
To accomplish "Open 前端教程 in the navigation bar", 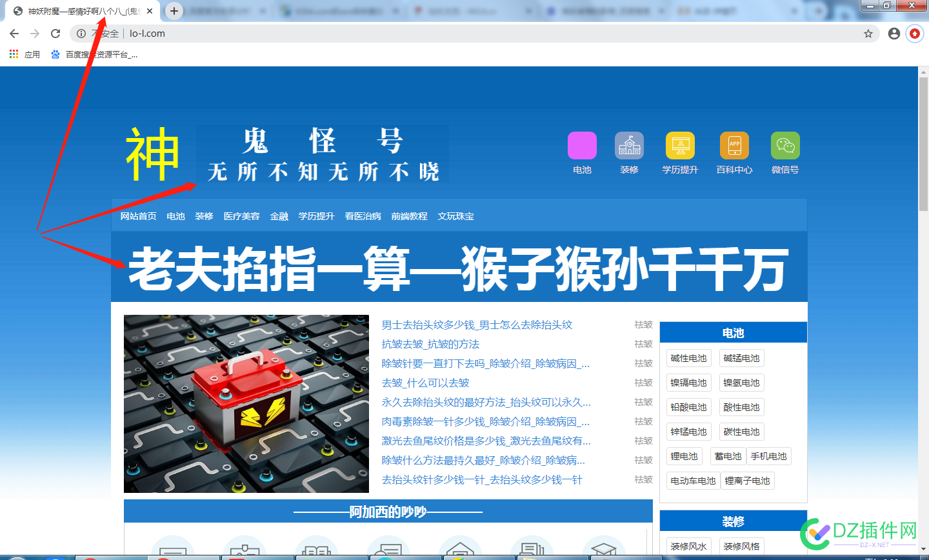I will [409, 216].
